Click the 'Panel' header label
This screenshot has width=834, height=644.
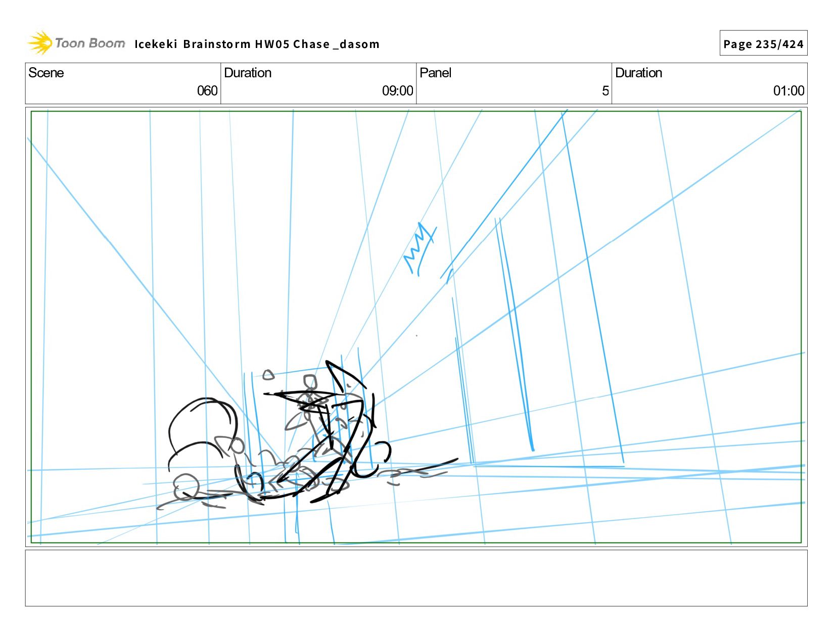click(x=435, y=73)
